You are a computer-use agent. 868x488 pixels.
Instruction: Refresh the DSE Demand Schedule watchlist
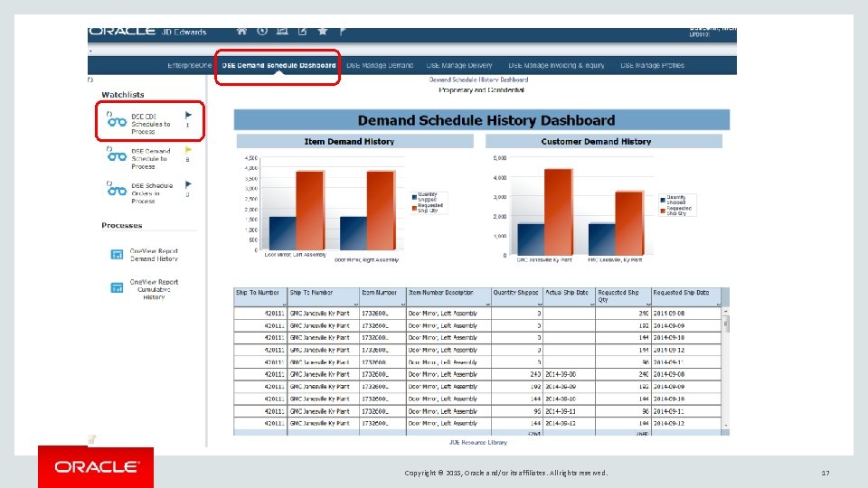pos(109,149)
